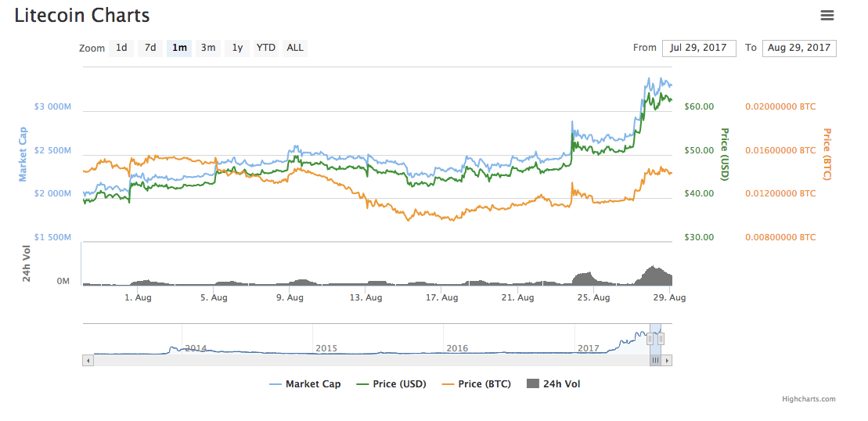Select the 7d zoom range
Viewport: 868px width, 421px height.
pos(150,48)
